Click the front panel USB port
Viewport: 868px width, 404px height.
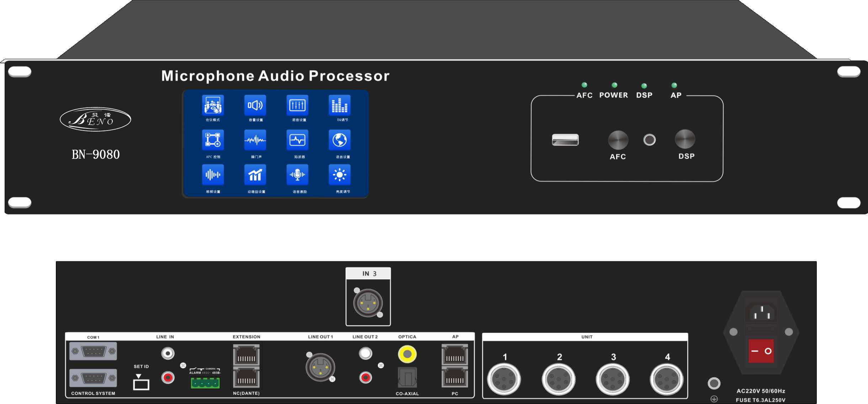565,140
